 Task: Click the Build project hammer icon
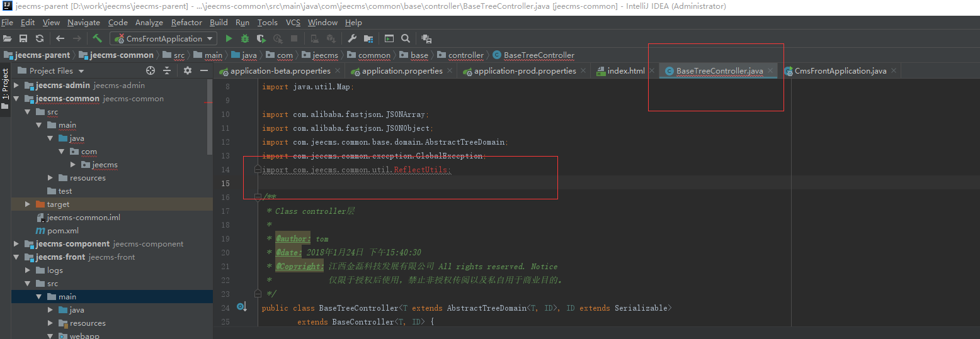click(x=97, y=39)
